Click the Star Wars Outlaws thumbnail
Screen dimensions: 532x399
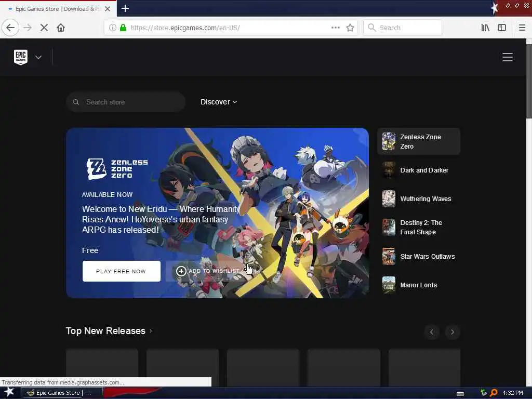(389, 257)
